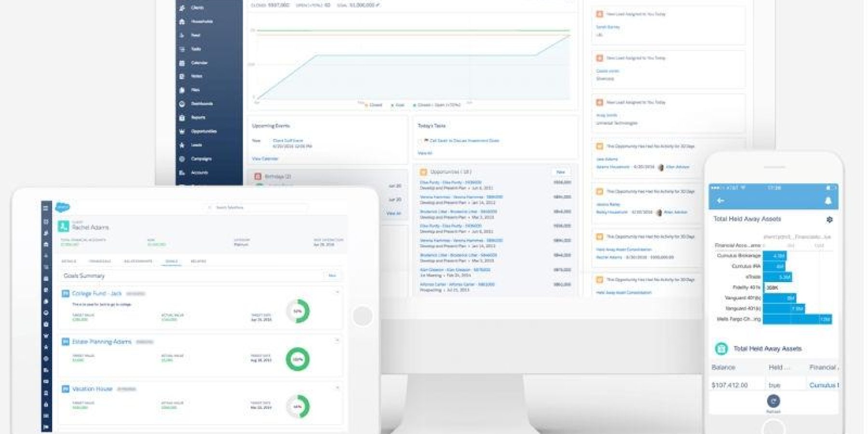The image size is (868, 434).
Task: Click View All in Birthdays card
Action: (x=393, y=213)
